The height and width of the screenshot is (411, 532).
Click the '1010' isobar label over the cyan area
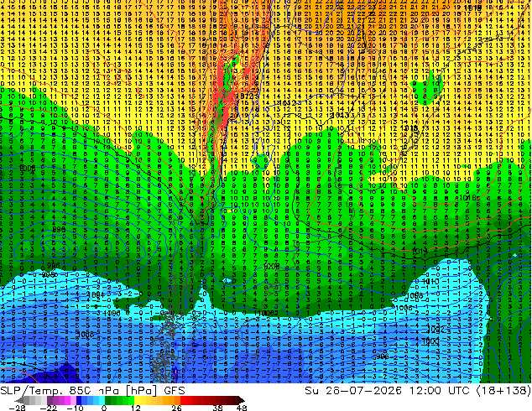tap(431, 282)
